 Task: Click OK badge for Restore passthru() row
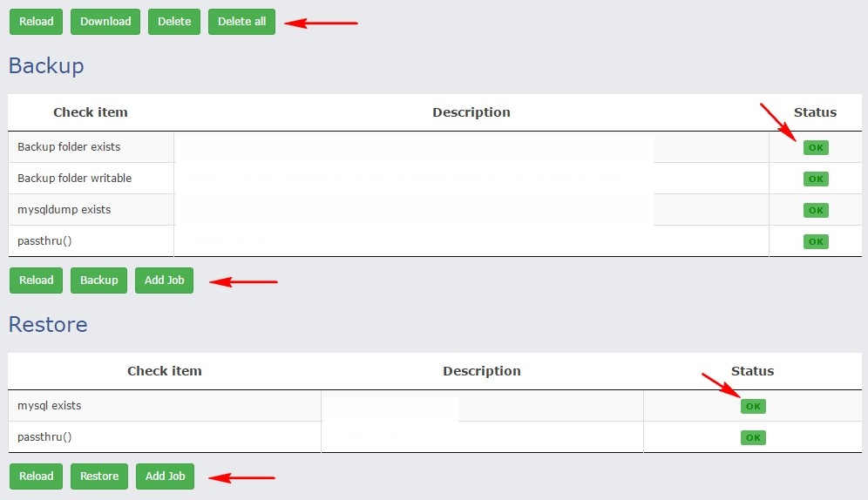(753, 437)
